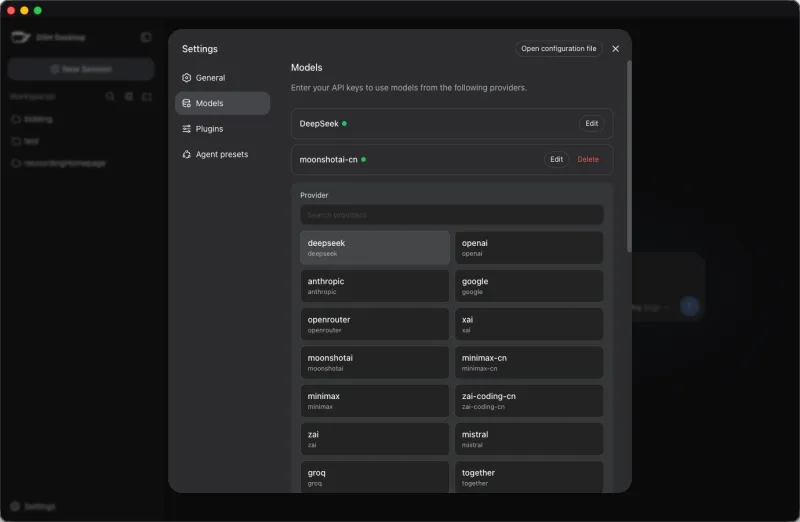Select the minimax-cn provider card
Viewport: 800px width, 522px height.
tap(529, 362)
